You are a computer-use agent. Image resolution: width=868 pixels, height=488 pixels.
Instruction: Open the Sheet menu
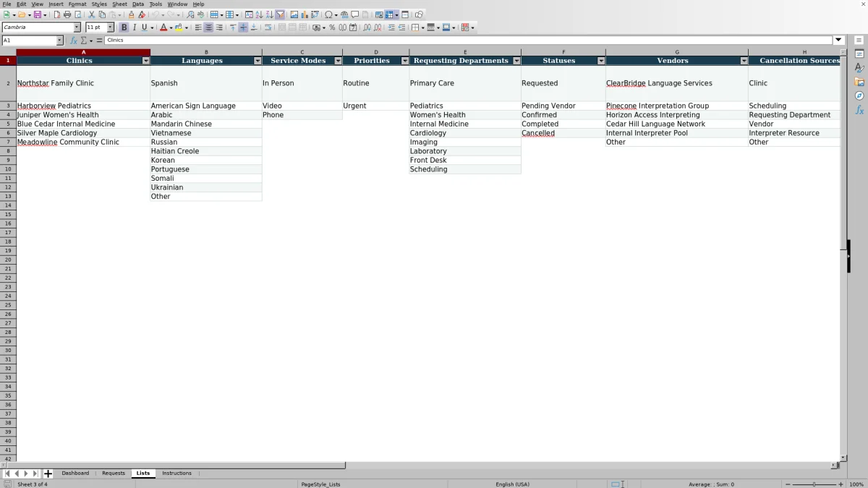click(119, 4)
